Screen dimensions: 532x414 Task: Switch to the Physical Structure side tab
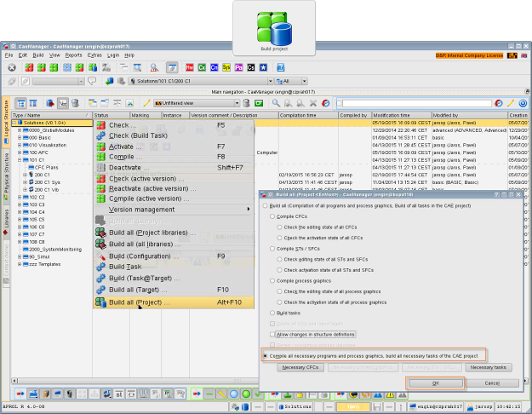(6, 176)
